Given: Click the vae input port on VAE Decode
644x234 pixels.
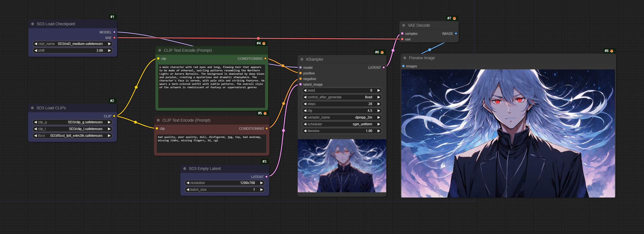Looking at the screenshot, I should pos(402,39).
